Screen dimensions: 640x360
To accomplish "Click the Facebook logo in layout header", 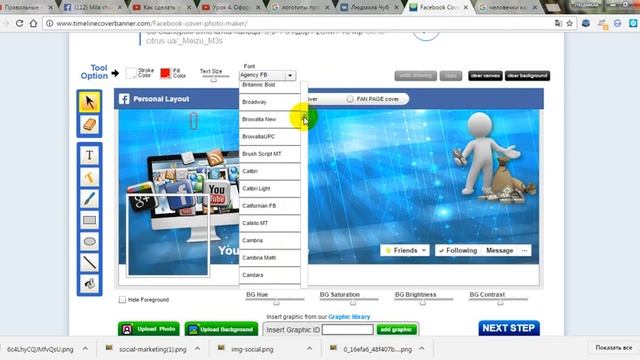I will (x=124, y=99).
